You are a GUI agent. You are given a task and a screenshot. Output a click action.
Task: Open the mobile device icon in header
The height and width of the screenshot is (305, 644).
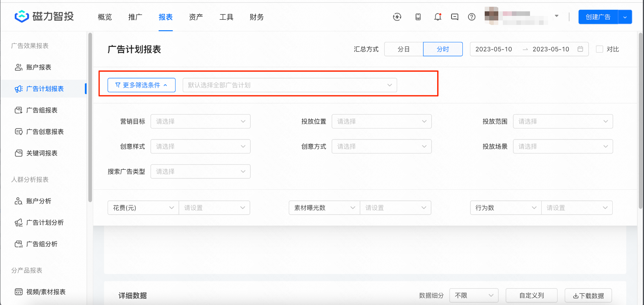point(418,17)
